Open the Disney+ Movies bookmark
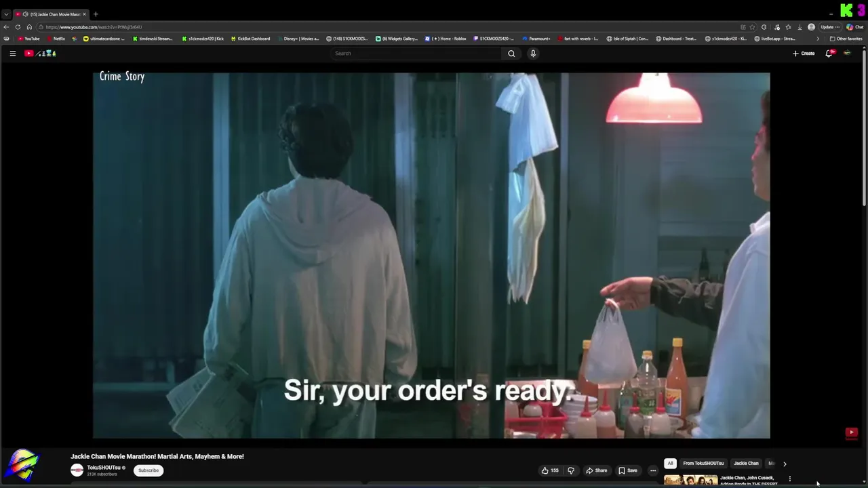Screen dimensions: 868x488 [298, 39]
